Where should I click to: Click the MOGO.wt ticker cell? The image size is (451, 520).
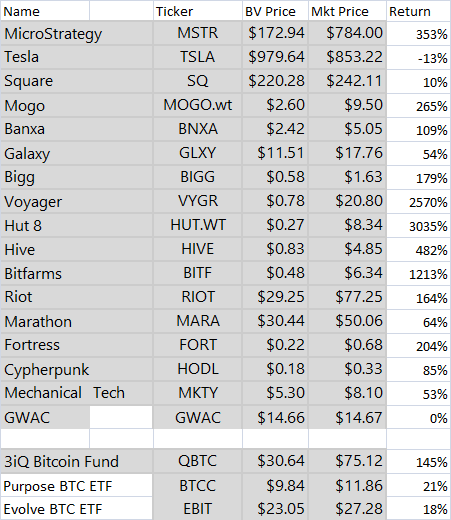pos(198,105)
